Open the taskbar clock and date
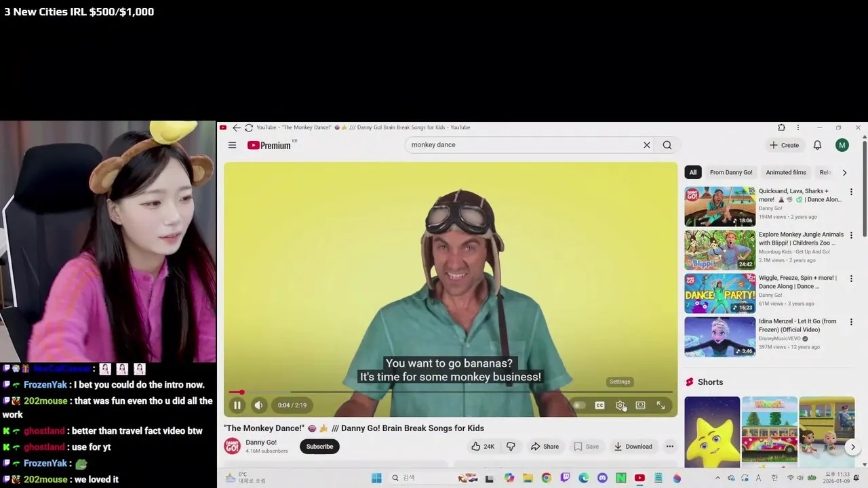 pos(837,479)
